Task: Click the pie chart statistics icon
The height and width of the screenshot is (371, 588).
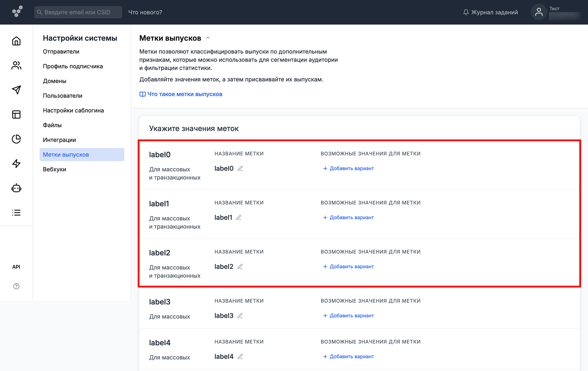Action: click(16, 139)
